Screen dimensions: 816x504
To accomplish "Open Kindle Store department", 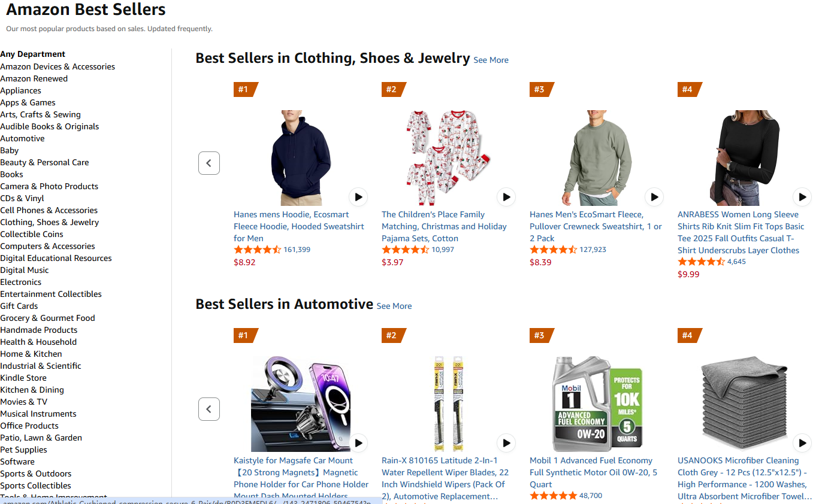I will [23, 378].
